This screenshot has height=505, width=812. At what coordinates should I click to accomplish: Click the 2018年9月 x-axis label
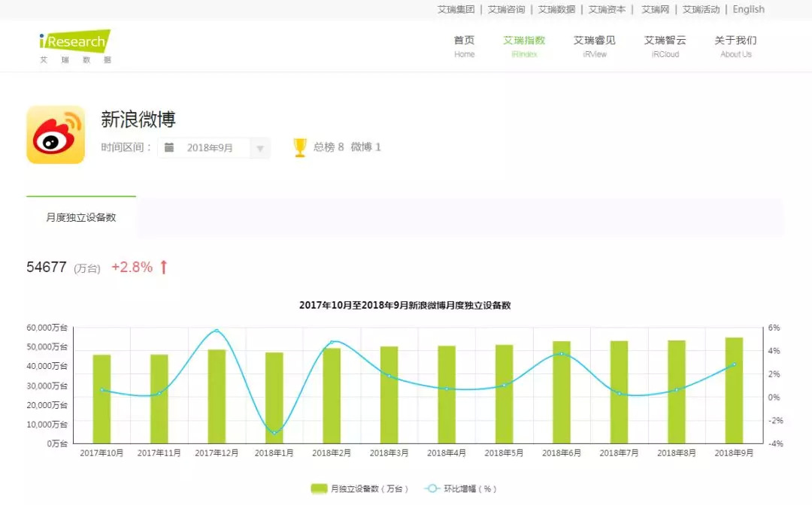tap(734, 452)
